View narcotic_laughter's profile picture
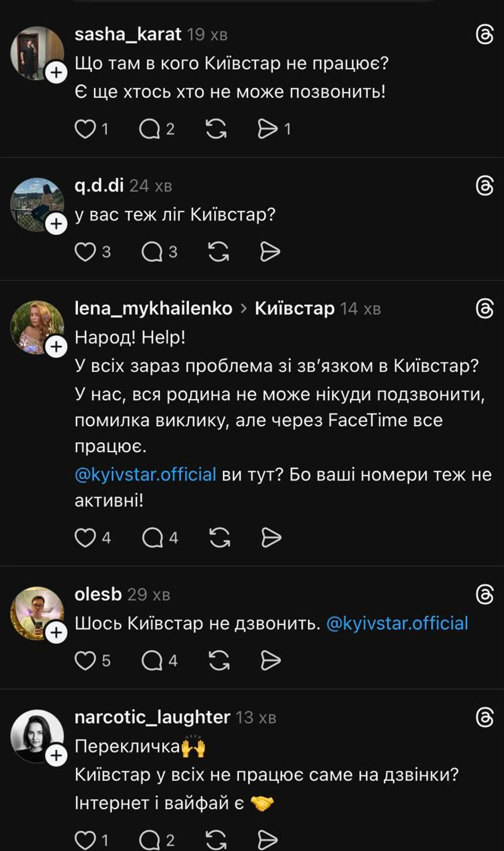Screen dimensions: 504x851 (x=37, y=735)
